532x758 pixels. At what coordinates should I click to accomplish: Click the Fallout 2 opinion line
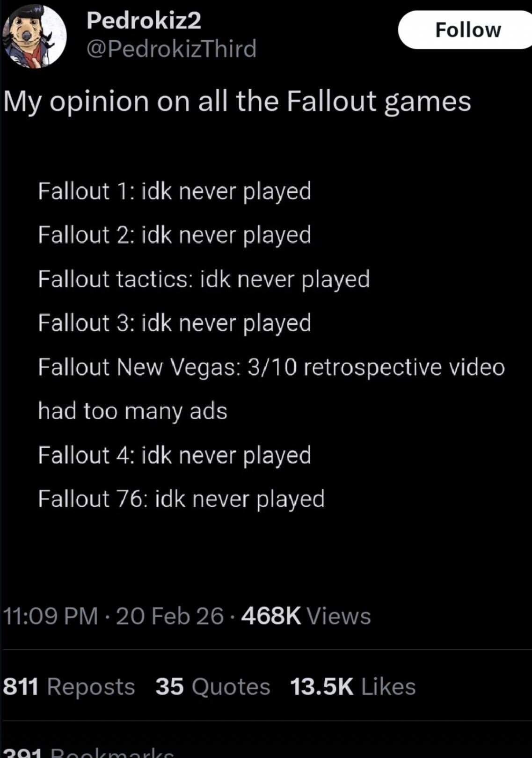coord(175,235)
